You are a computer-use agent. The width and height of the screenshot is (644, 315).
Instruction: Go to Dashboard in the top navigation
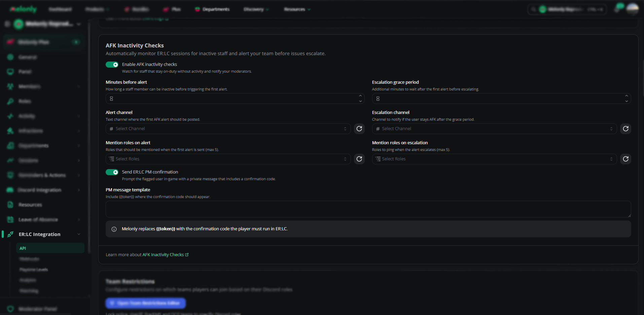click(x=60, y=9)
